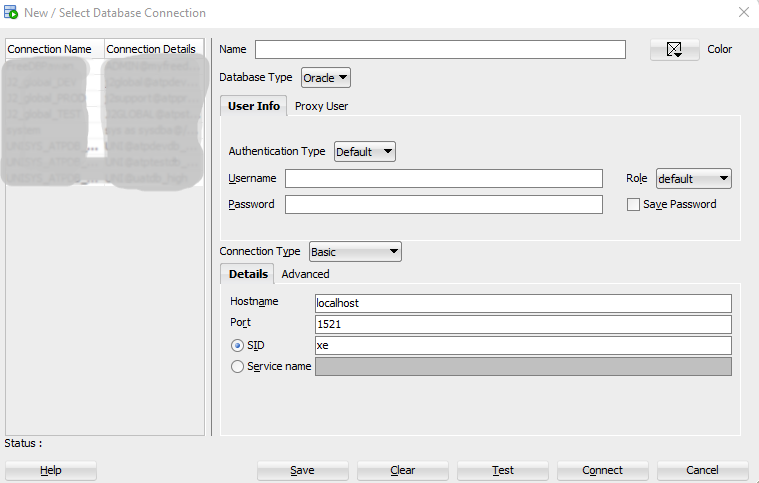Select the SID radio button
Image resolution: width=759 pixels, height=483 pixels.
coord(237,345)
